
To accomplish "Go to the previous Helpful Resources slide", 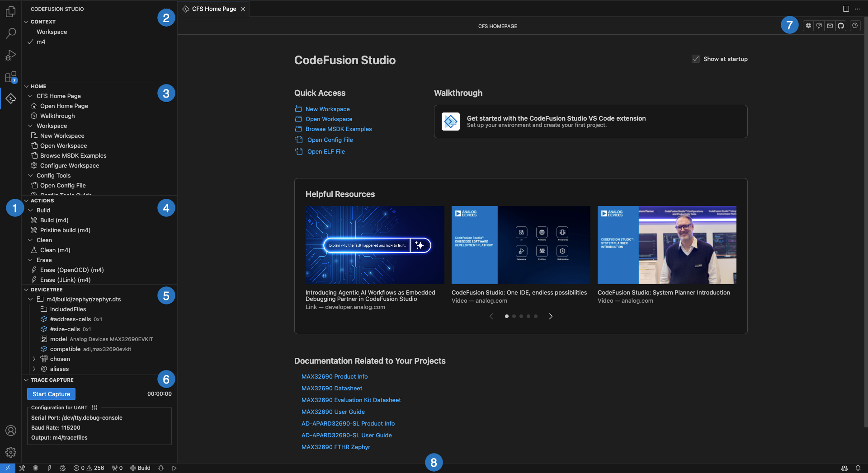I will pos(491,316).
